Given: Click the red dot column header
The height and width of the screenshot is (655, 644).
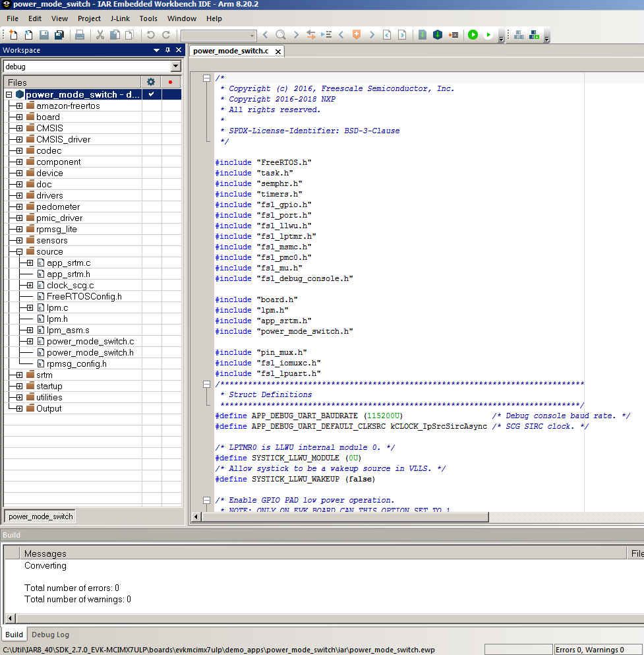Looking at the screenshot, I should pyautogui.click(x=170, y=82).
